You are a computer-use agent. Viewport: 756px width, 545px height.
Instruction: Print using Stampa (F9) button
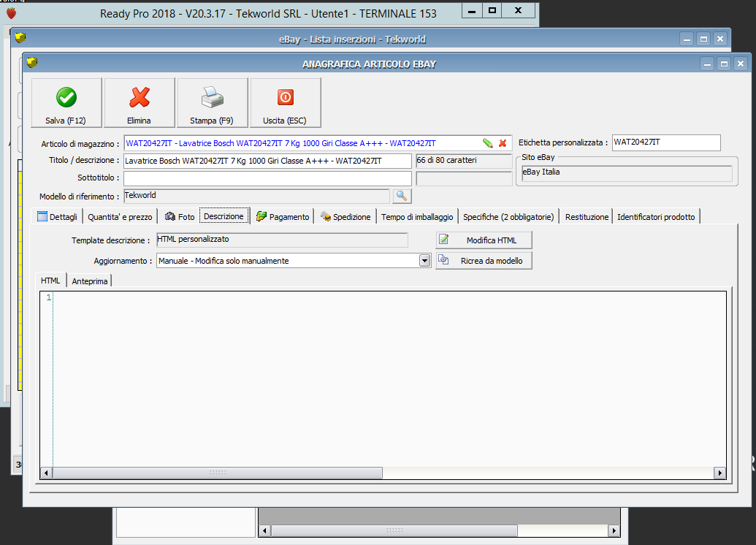(x=212, y=103)
